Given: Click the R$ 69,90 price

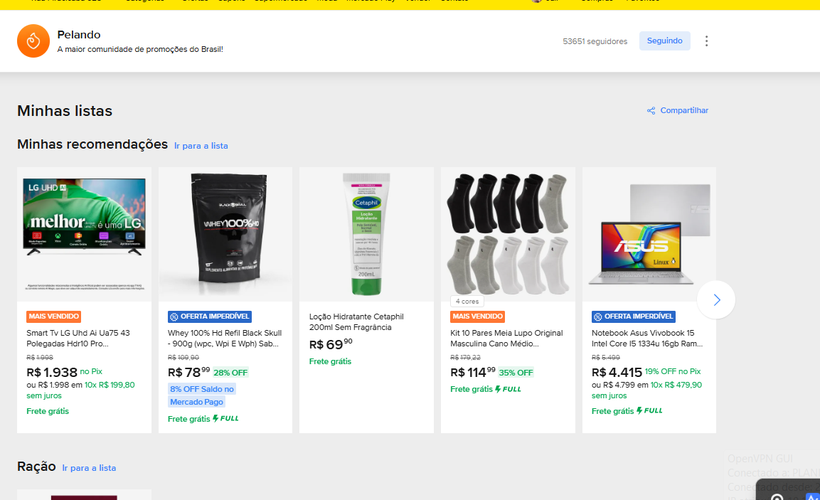Looking at the screenshot, I should coord(331,345).
